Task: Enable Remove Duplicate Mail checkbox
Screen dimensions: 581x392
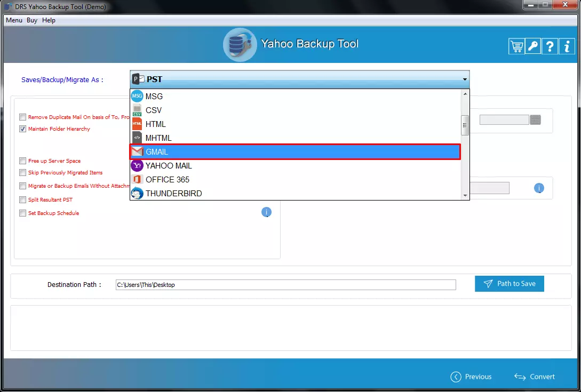Action: (22, 117)
